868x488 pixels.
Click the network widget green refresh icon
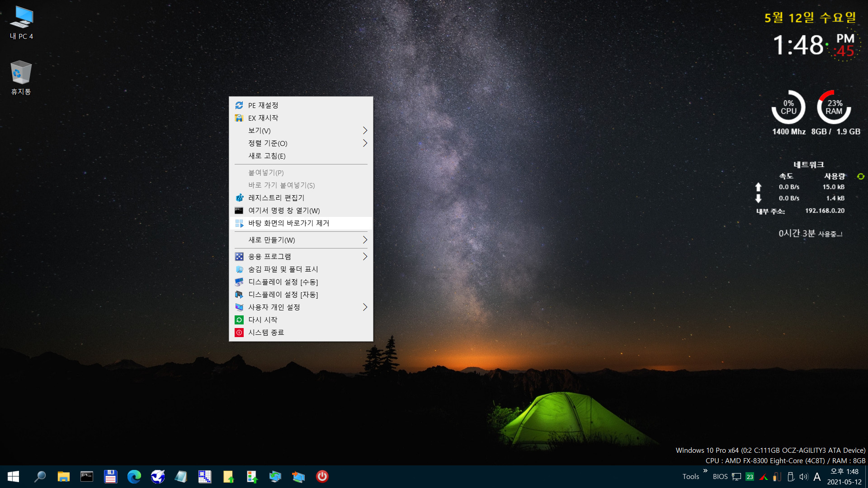pos(861,176)
